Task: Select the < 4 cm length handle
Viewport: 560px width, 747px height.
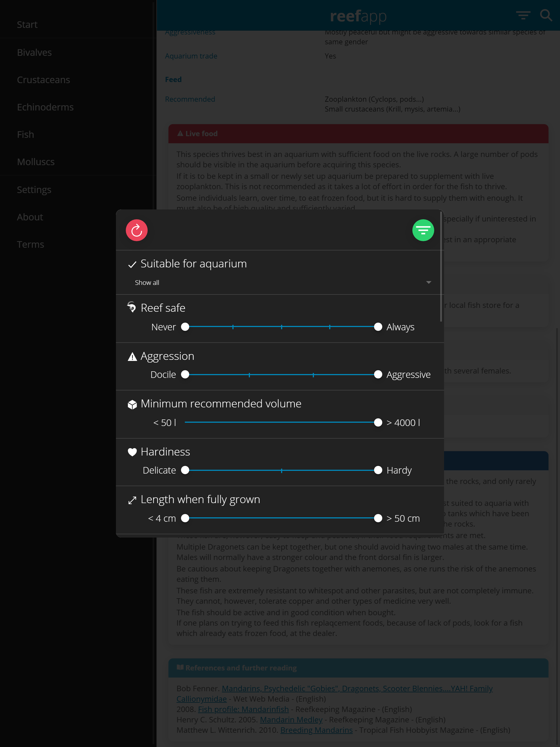Action: click(x=185, y=518)
